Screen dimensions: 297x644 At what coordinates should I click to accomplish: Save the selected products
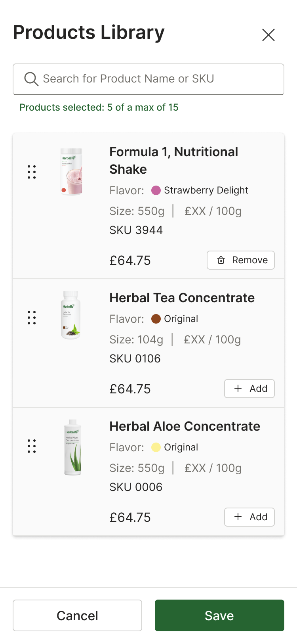pos(219,615)
